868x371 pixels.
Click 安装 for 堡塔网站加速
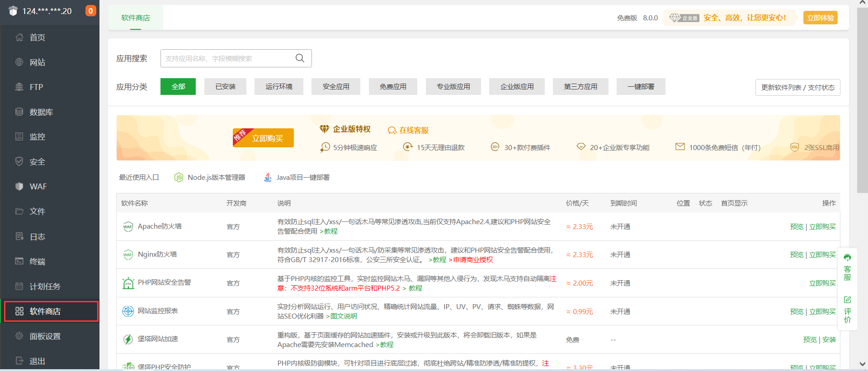[829, 339]
